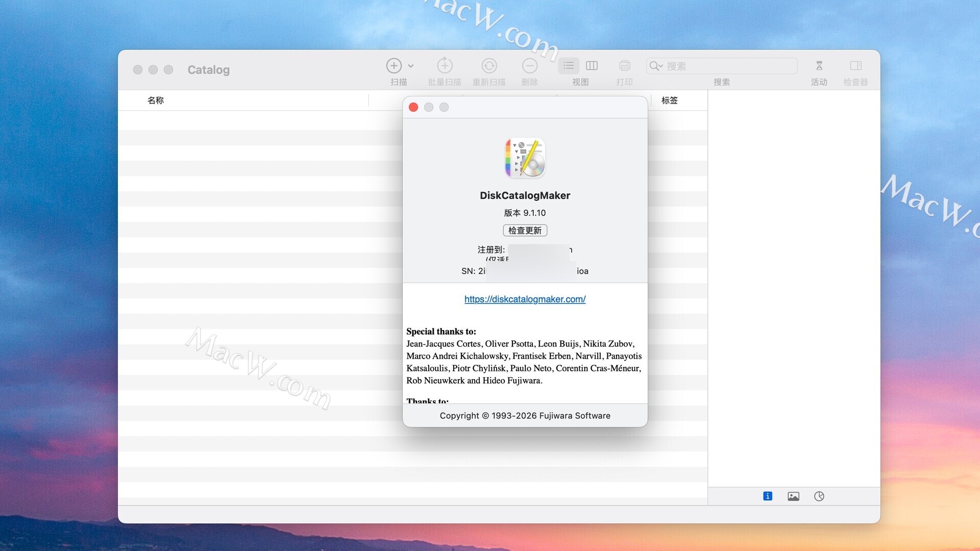Viewport: 980px width, 551px height.
Task: Click the Print toolbar icon
Action: pyautogui.click(x=624, y=66)
